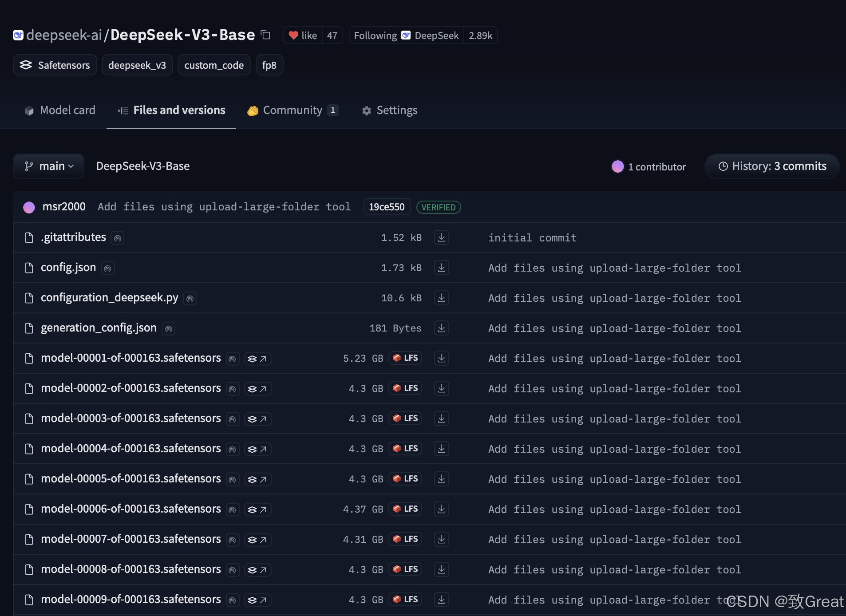This screenshot has width=846, height=616.
Task: Open safetensors viewer for model-00002
Action: [x=258, y=389]
